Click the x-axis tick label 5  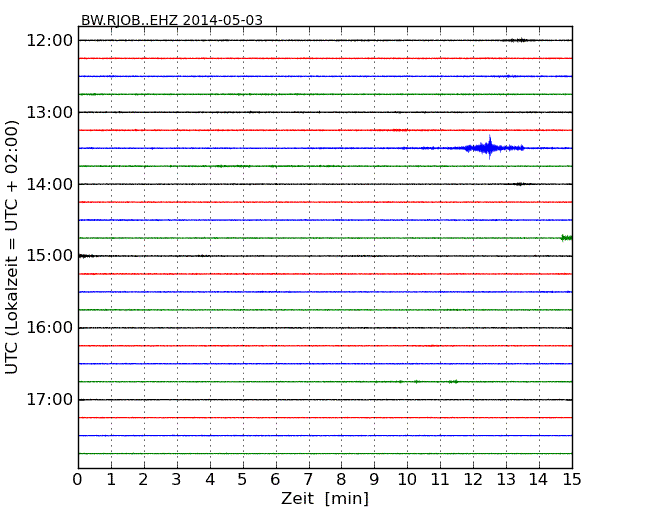pos(243,479)
